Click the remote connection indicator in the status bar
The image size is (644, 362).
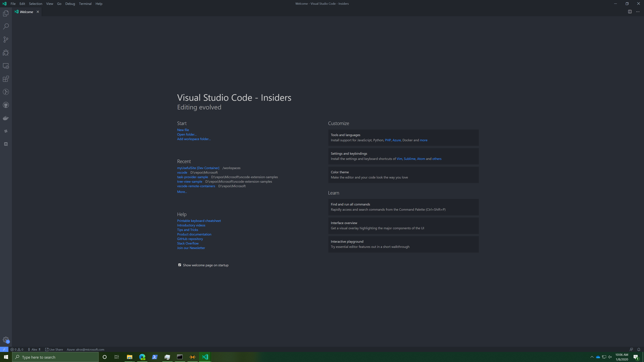(x=4, y=349)
